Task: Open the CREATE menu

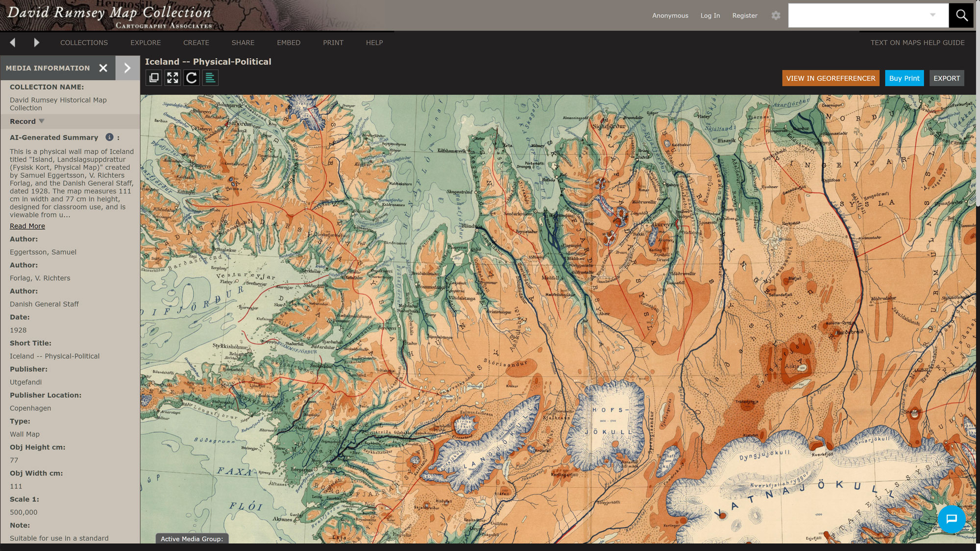Action: tap(196, 43)
